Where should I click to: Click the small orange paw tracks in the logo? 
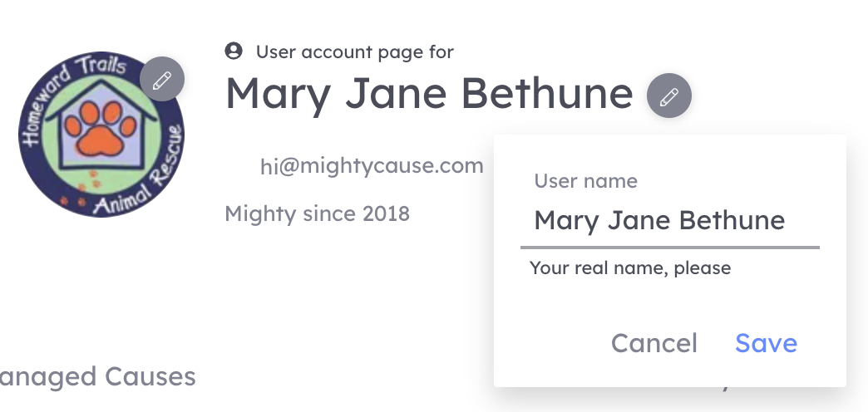tap(81, 189)
